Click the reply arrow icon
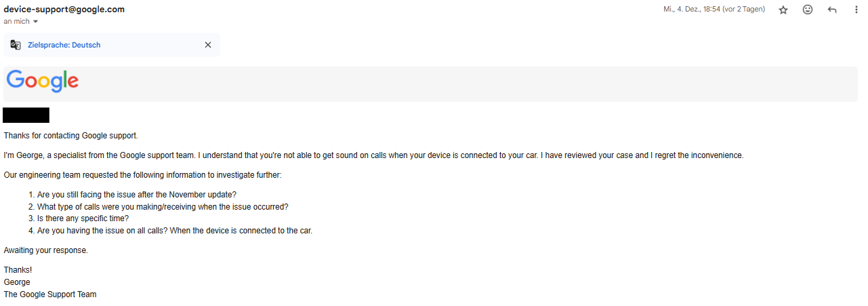868x306 pixels. pos(832,10)
